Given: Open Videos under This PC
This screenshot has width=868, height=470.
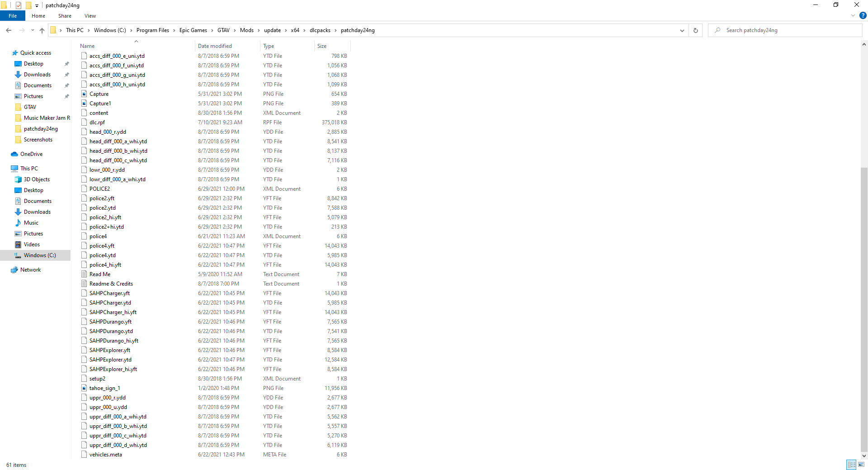Looking at the screenshot, I should pos(32,244).
